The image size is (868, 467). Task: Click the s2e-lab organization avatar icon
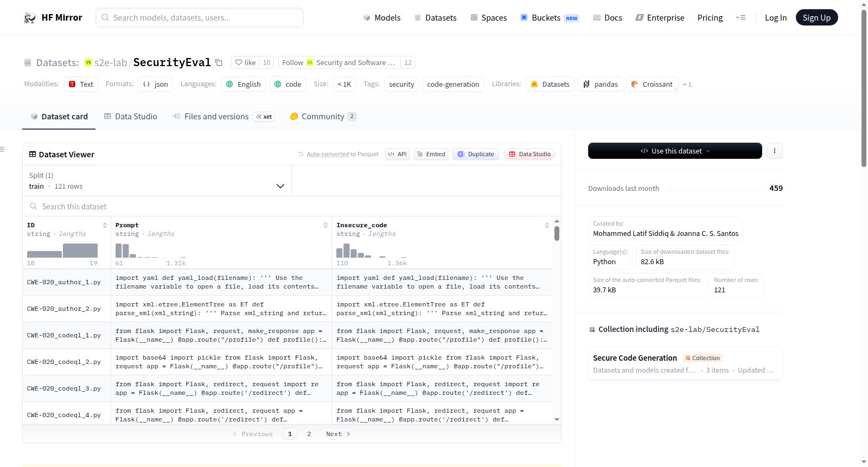tap(88, 62)
